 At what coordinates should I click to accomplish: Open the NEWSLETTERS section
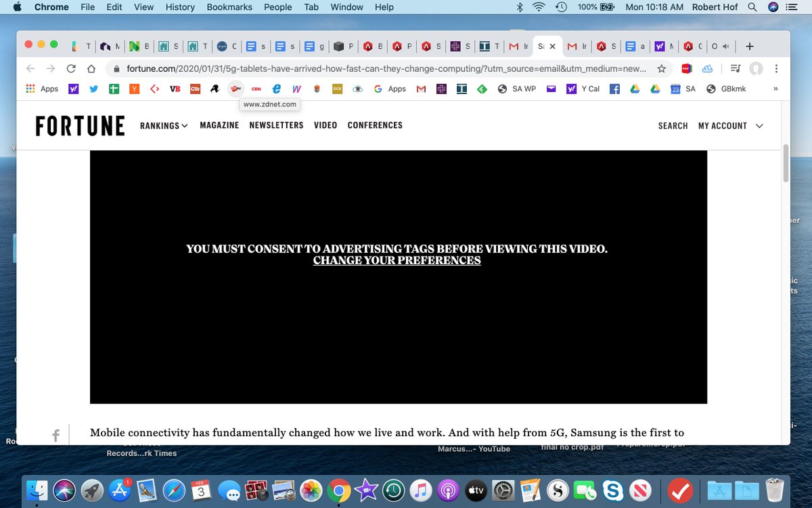click(x=276, y=125)
